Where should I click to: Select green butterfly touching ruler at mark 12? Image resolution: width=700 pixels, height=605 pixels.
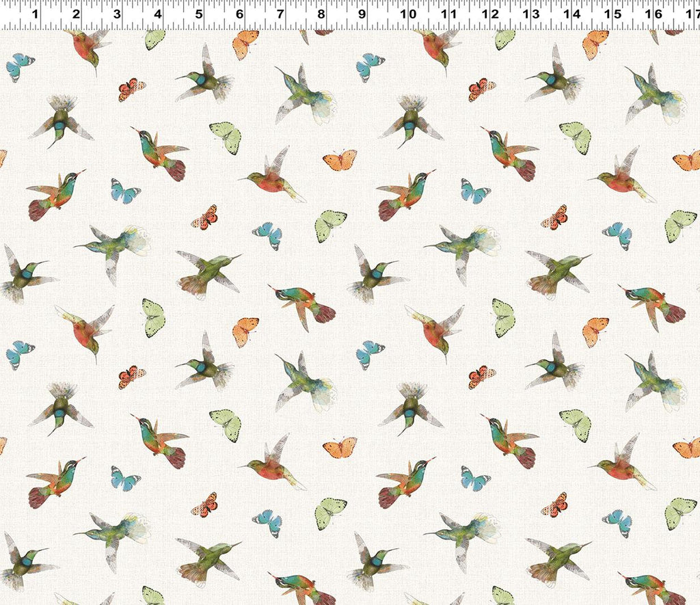504,39
